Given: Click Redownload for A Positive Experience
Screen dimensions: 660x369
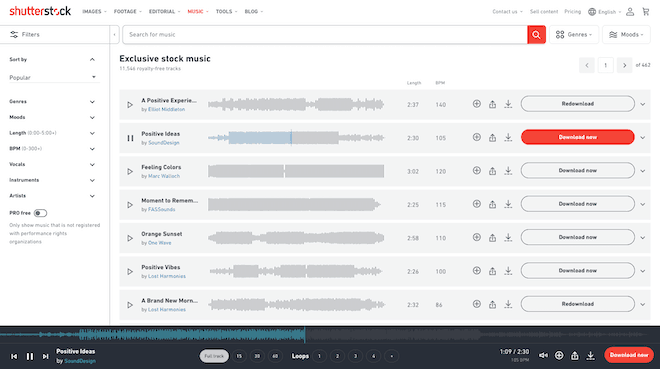Looking at the screenshot, I should 578,104.
